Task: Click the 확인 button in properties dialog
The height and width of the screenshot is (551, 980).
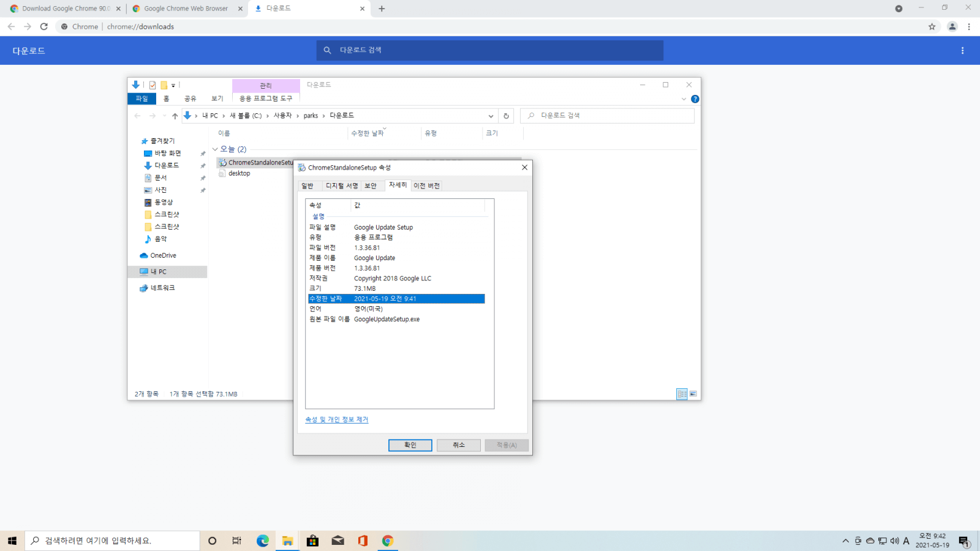Action: pos(410,445)
